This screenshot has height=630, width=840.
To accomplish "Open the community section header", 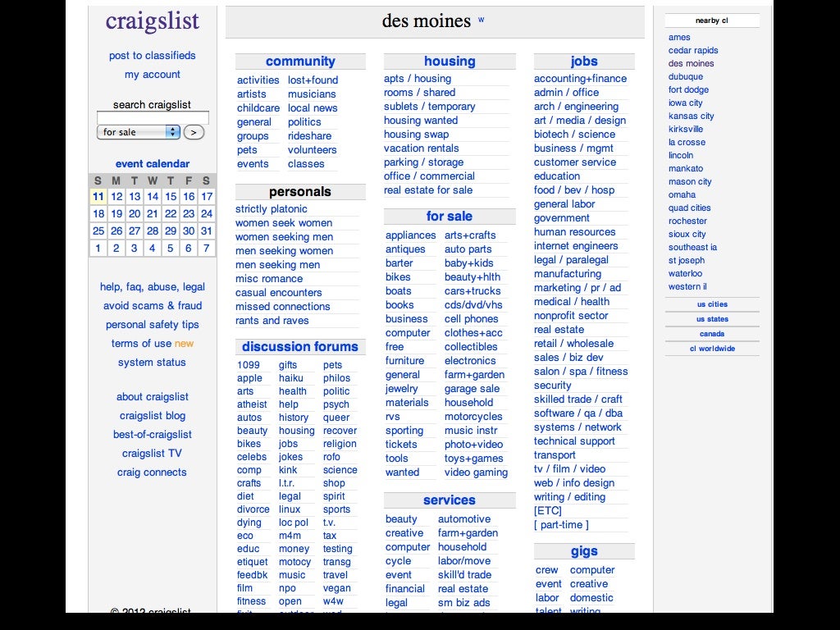I will pos(300,61).
